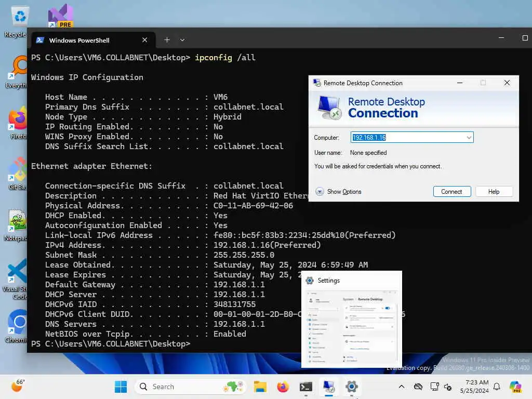Open Settings gear in the taskbar
Screen dimensions: 532x399
click(x=352, y=387)
